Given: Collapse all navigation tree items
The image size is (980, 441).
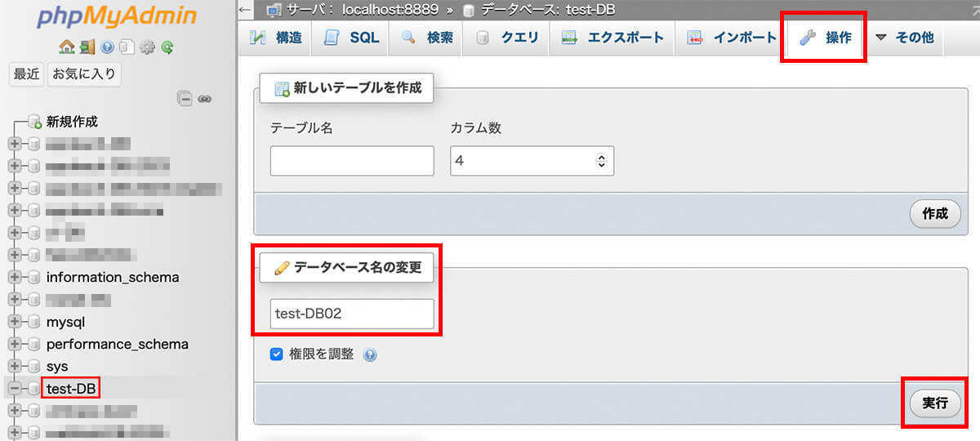Looking at the screenshot, I should pos(185,99).
